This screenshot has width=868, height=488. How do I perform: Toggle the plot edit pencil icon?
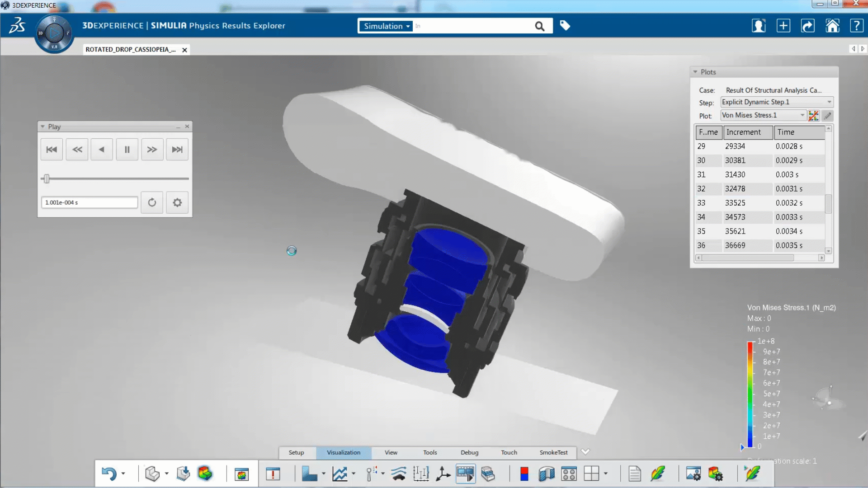(x=827, y=115)
